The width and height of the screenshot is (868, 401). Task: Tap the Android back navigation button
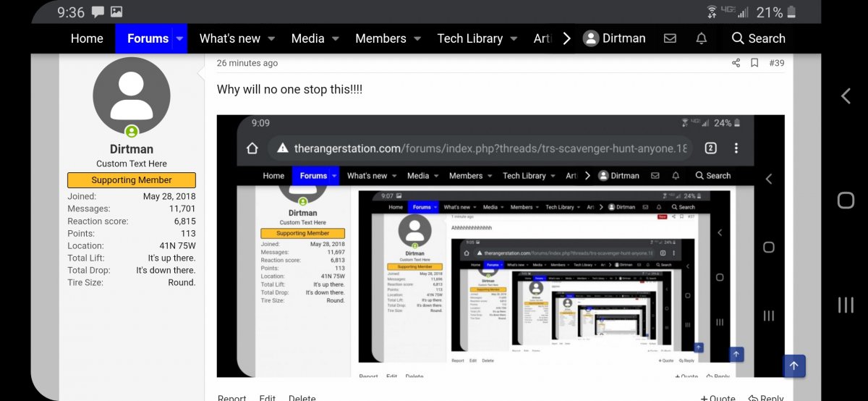[x=845, y=96]
